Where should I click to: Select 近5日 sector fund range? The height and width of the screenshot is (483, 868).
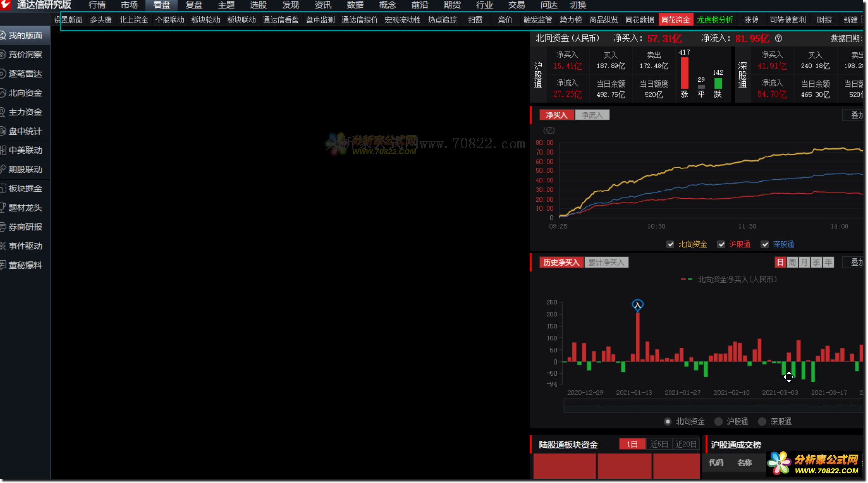[x=659, y=444]
